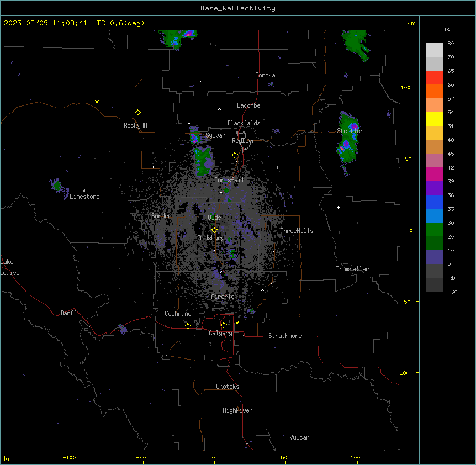Pick the purple 36-39 dBZ legend swatch
Viewport: 476px width, 465px height.
434,188
